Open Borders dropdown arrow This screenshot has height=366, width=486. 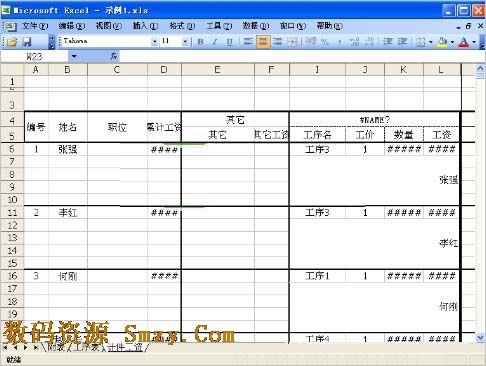(x=430, y=42)
